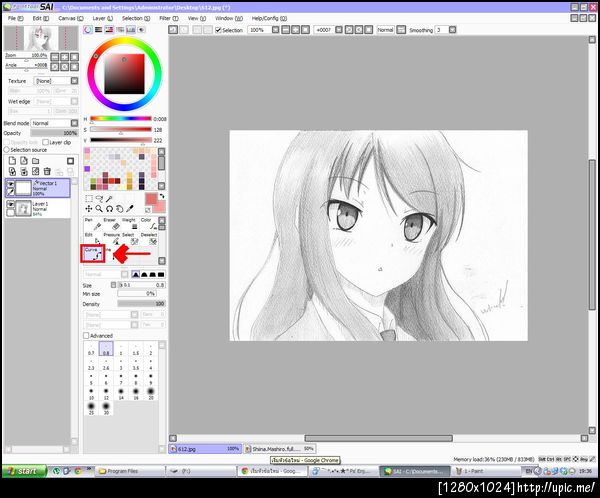Open the Smoothing dropdown

[x=453, y=29]
